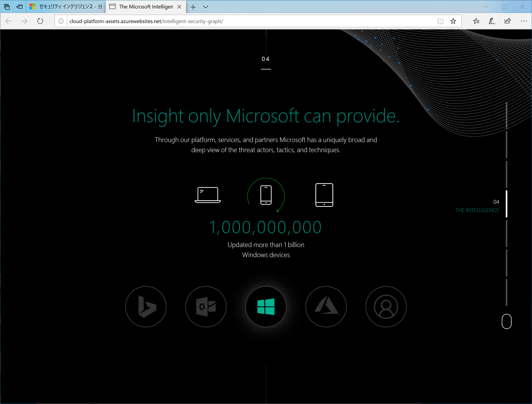532x404 pixels.
Task: Close The Microsoft Intelligen tab
Action: pos(179,7)
